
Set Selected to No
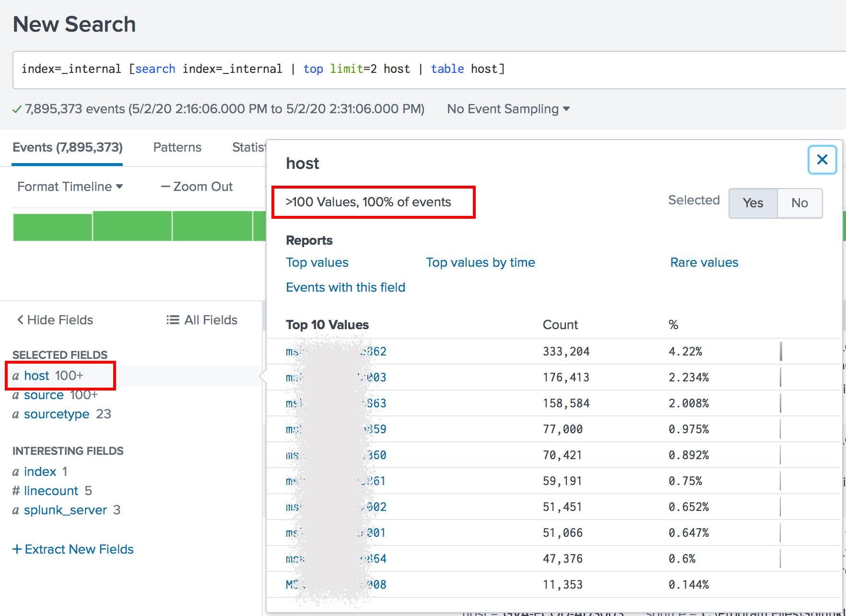(799, 203)
